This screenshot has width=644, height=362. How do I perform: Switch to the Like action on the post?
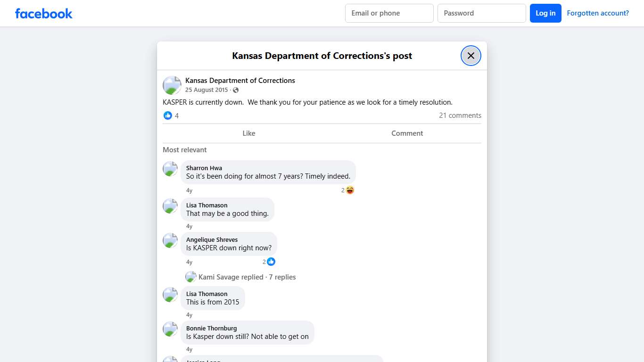tap(248, 133)
